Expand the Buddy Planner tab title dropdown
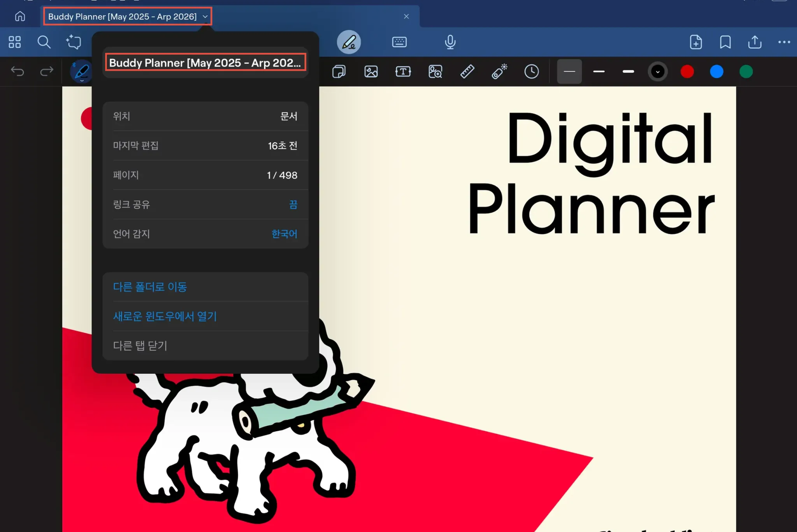797x532 pixels. pyautogui.click(x=205, y=17)
